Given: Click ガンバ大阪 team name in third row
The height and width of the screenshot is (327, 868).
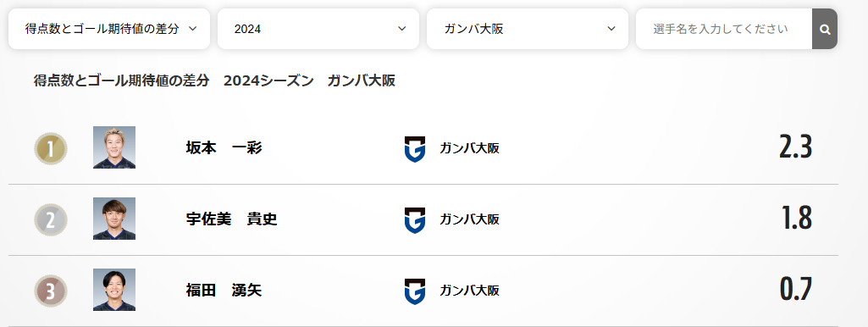Looking at the screenshot, I should [469, 291].
